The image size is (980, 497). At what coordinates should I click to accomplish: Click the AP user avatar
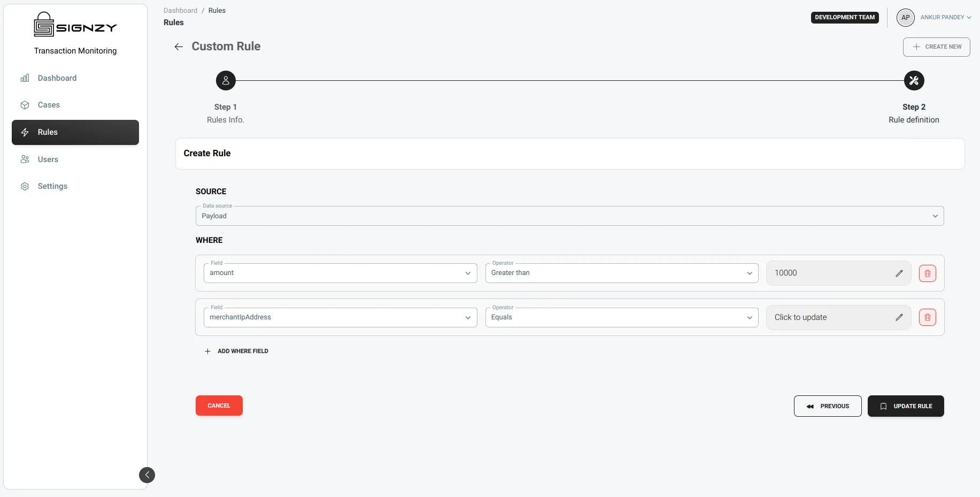tap(905, 18)
